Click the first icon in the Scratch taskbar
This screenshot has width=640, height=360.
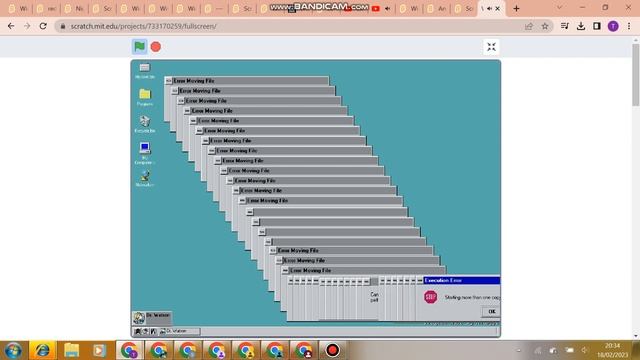click(x=138, y=331)
